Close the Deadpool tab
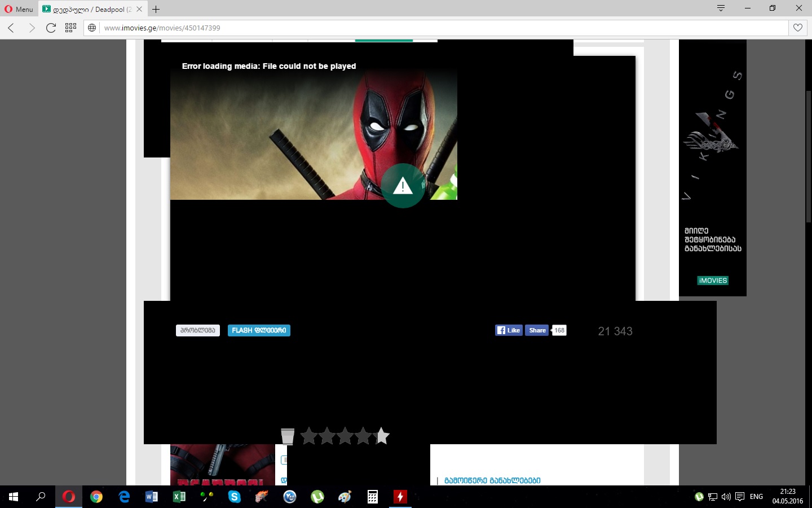Viewport: 812px width, 508px height. coord(139,9)
